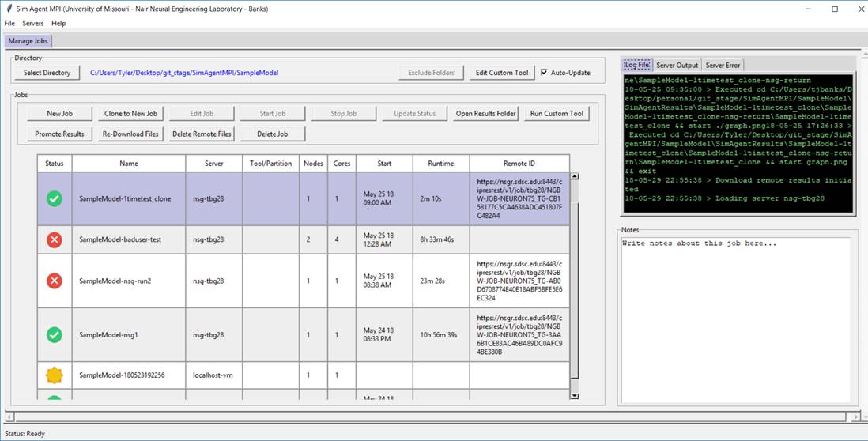This screenshot has height=441, width=868.
Task: Click the Update Status button
Action: click(x=414, y=114)
